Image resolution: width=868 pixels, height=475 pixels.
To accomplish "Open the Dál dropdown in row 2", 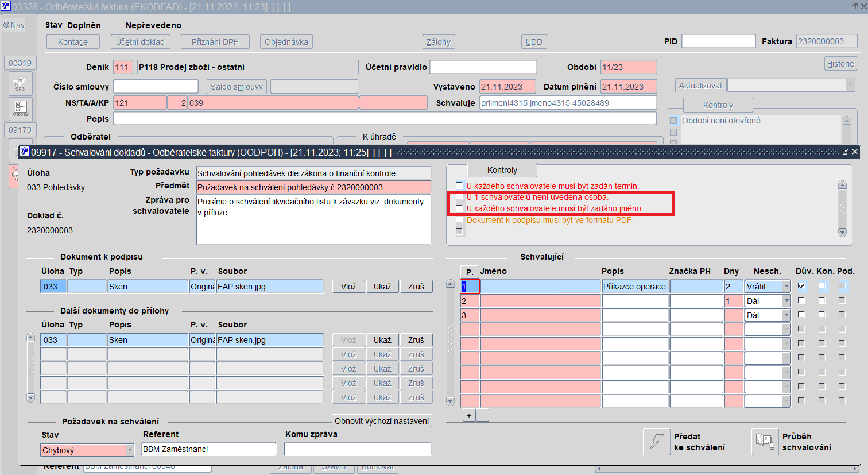I will 786,300.
